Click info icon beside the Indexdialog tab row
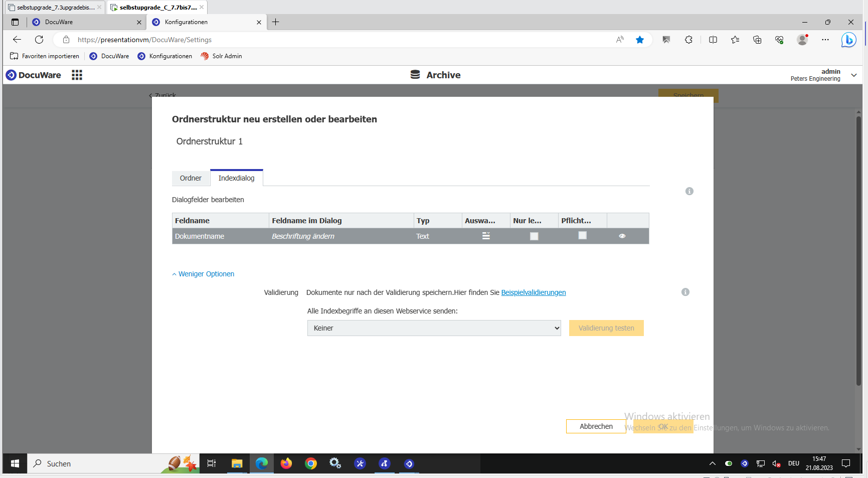The width and height of the screenshot is (868, 478). tap(689, 191)
